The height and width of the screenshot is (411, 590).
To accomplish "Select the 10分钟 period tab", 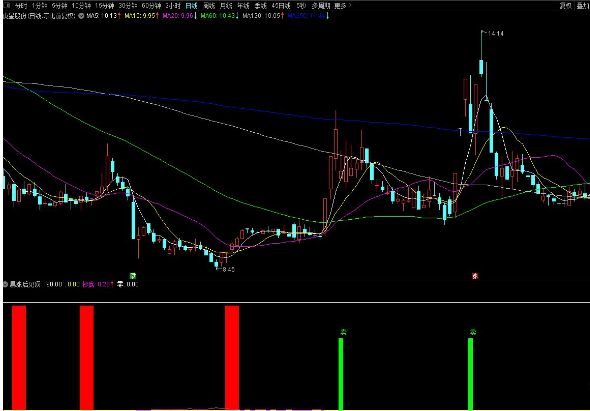I will (81, 6).
